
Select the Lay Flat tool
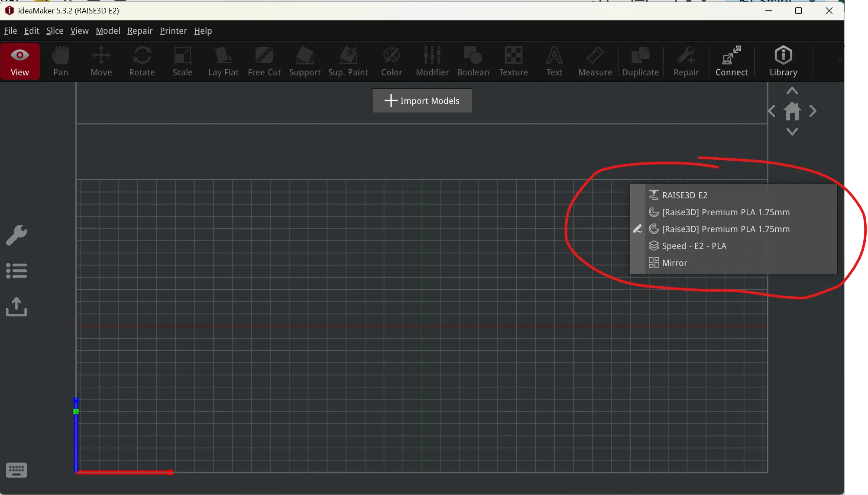(223, 61)
